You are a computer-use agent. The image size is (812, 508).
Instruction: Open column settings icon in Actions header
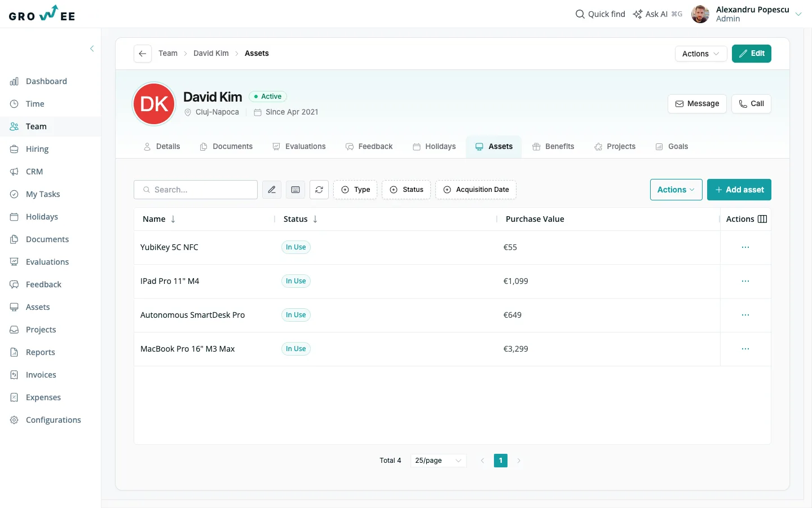tap(762, 219)
